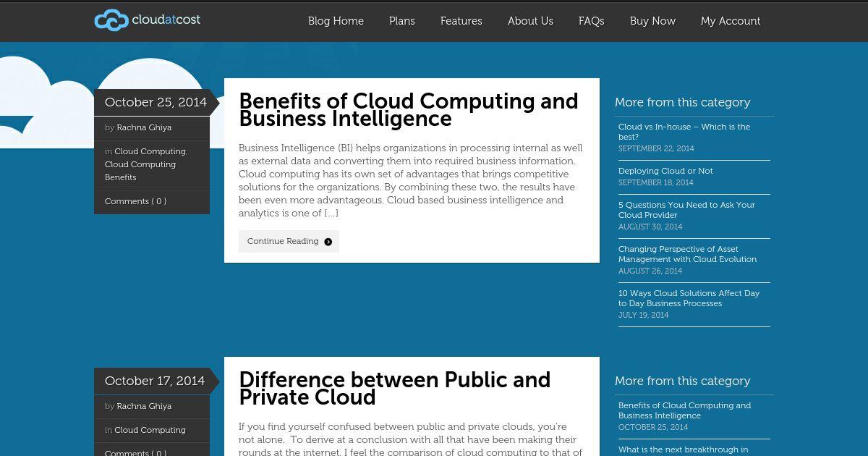Viewport: 868px width, 456px height.
Task: Open the Blog Home menu item
Action: click(336, 21)
